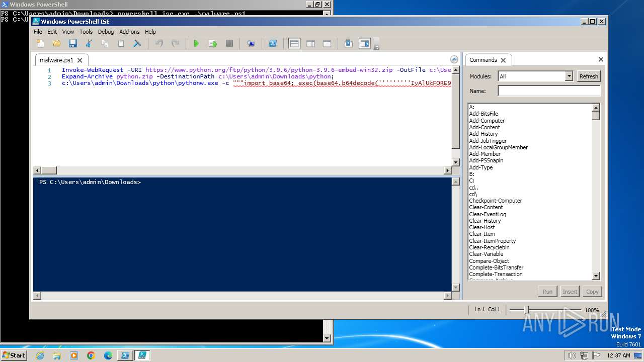Click line 3 of the pythonw.exe command
The image size is (644, 362).
click(x=256, y=83)
